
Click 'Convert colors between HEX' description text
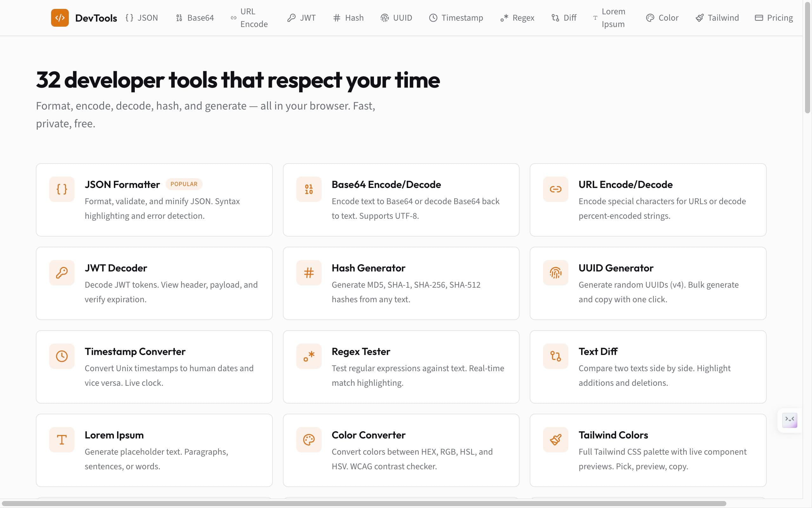(x=412, y=459)
